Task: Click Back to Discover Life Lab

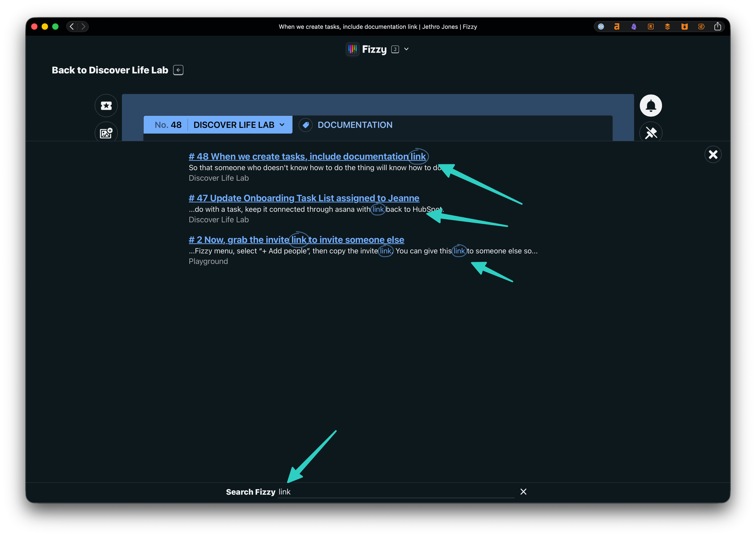Action: tap(110, 70)
